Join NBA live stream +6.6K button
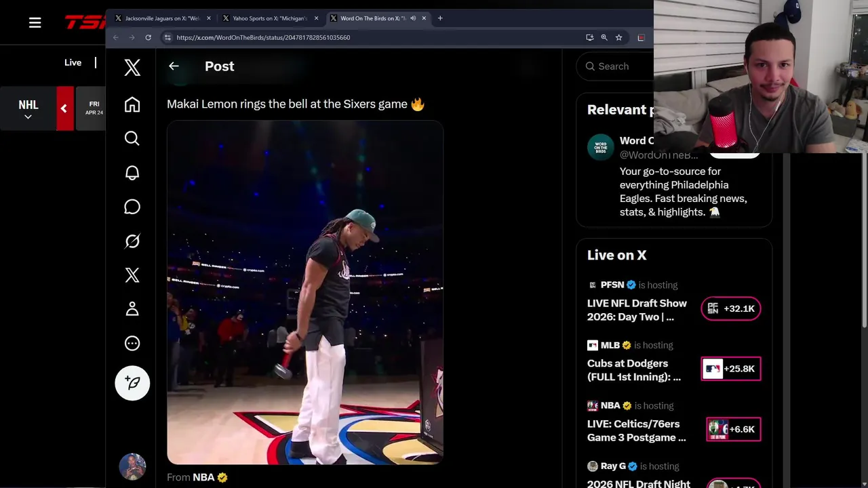Image resolution: width=868 pixels, height=488 pixels. pyautogui.click(x=733, y=429)
